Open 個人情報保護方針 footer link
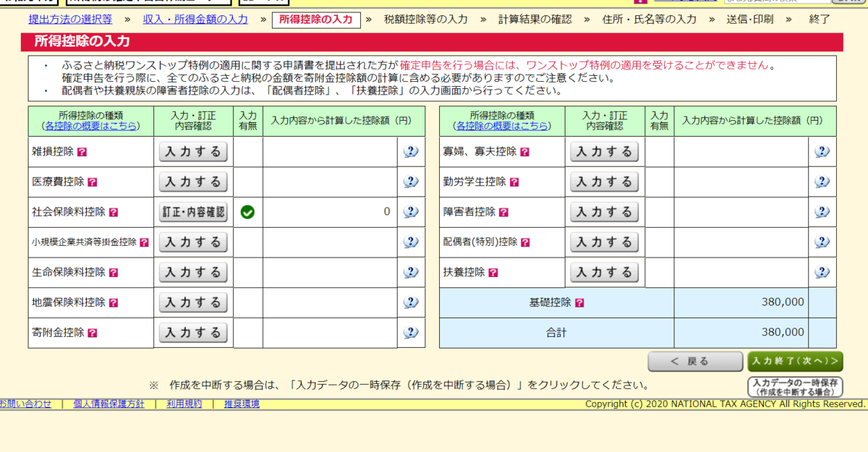868x452 pixels. coord(109,404)
